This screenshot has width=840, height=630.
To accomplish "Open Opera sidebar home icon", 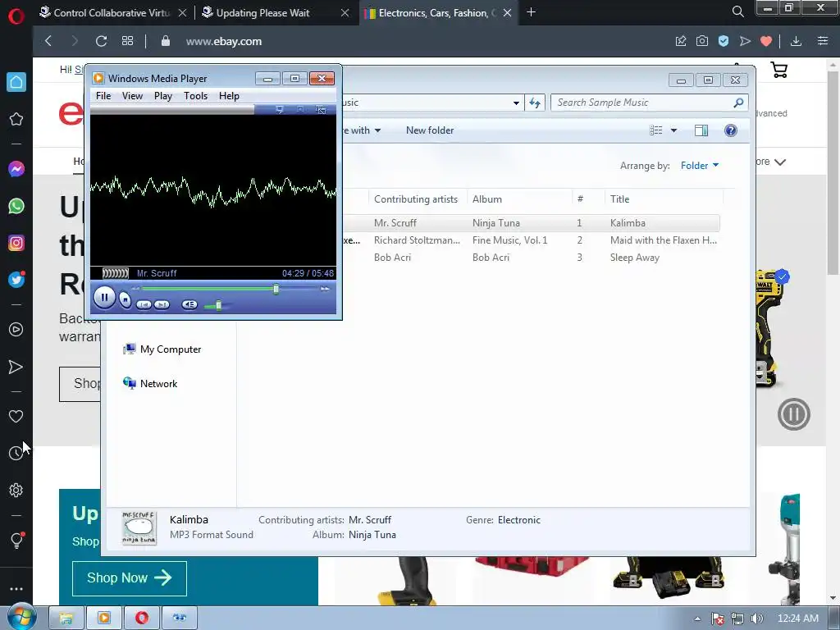I will tap(16, 82).
